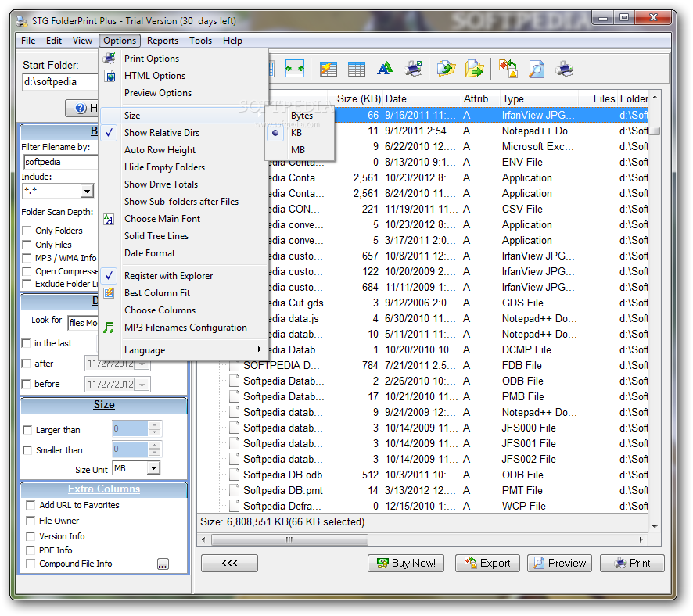Click file icon of Softpedia DB.odb row
693x616 pixels.
pos(234,475)
